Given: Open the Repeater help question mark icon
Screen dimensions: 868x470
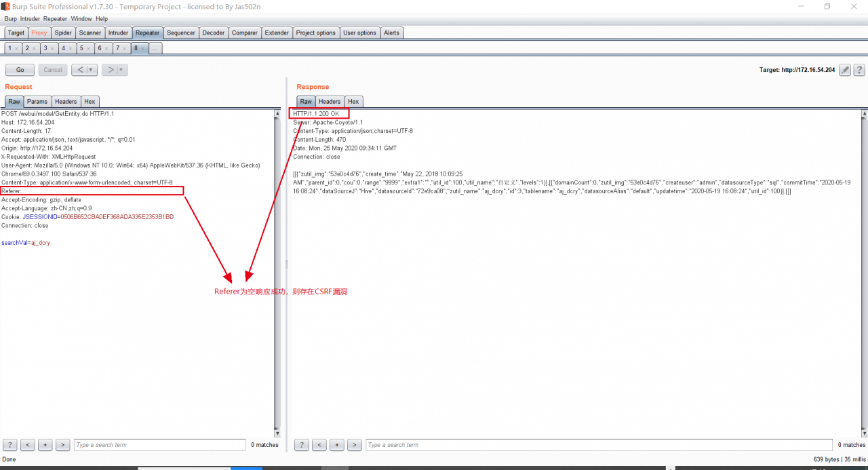Looking at the screenshot, I should [859, 70].
